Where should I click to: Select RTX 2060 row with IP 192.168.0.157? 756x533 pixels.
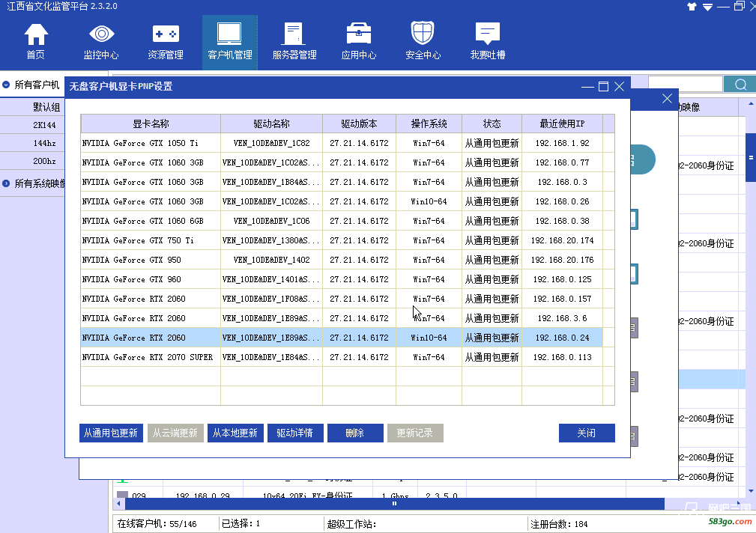pyautogui.click(x=342, y=299)
